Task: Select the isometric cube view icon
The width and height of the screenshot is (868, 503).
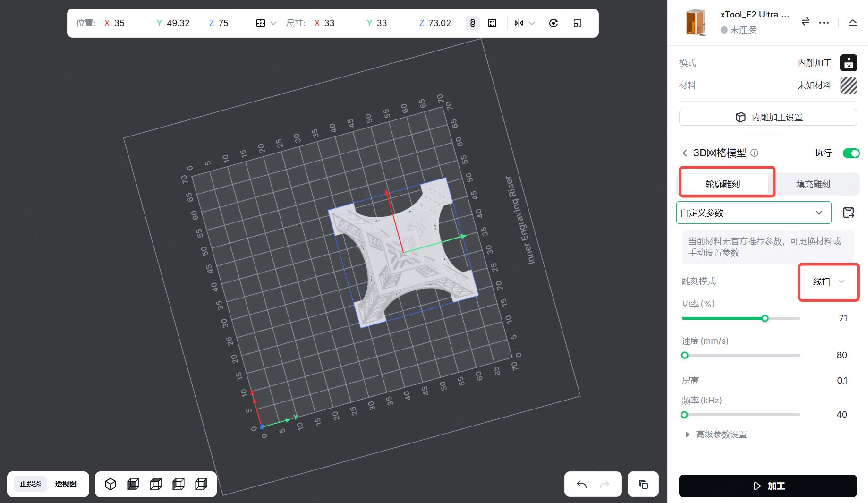Action: [x=111, y=484]
